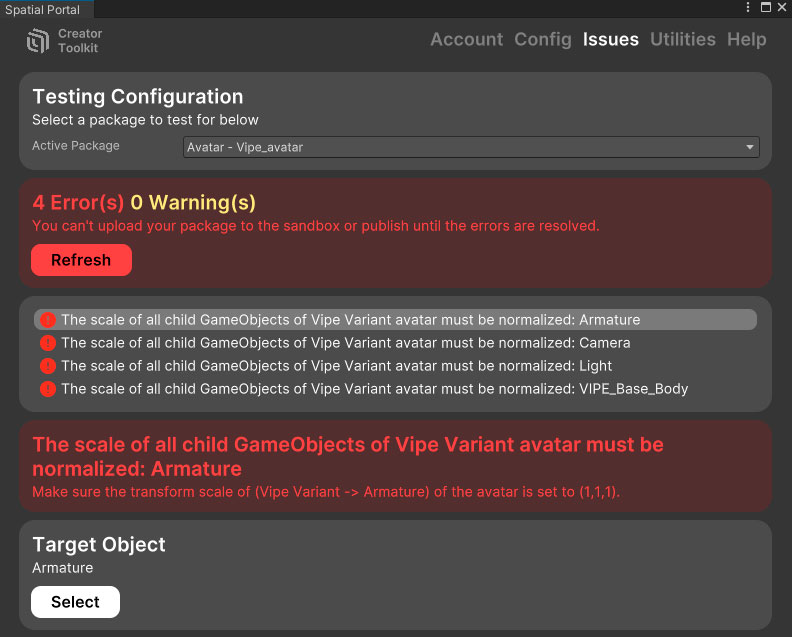Switch to the Account tab

466,40
